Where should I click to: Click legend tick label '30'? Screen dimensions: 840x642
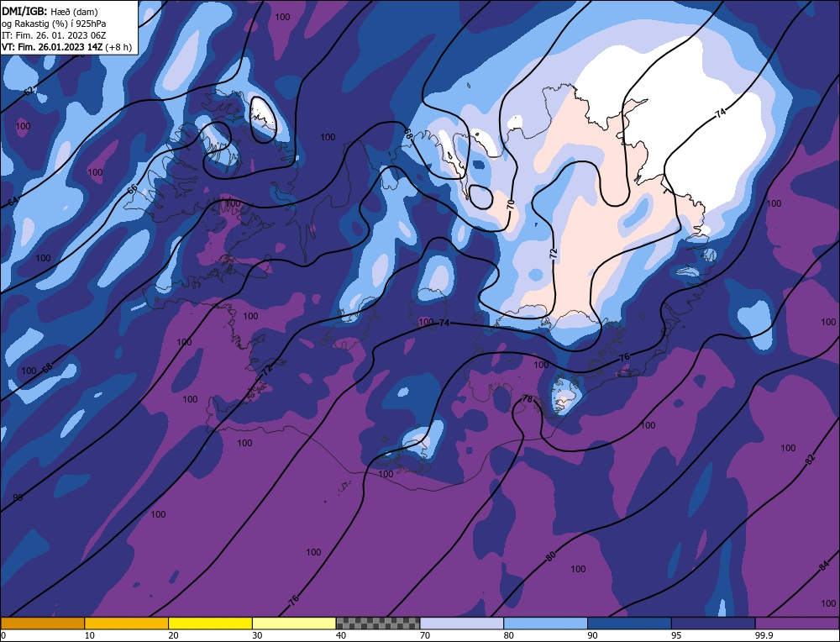point(257,635)
